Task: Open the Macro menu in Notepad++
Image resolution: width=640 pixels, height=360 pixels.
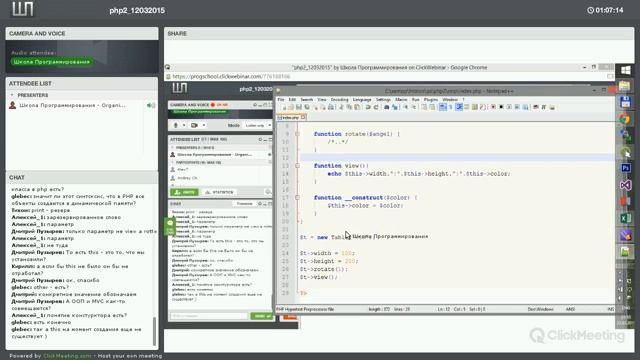Action: click(401, 100)
